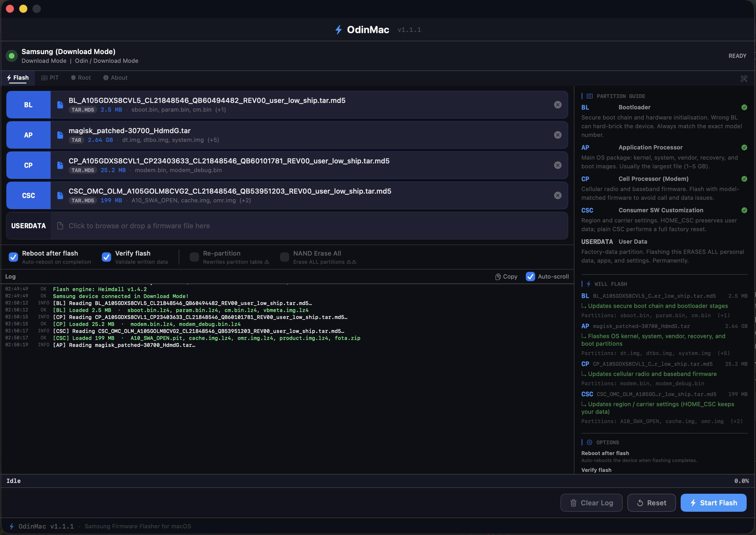The height and width of the screenshot is (535, 756).
Task: Click the Start Flash button
Action: tap(714, 503)
